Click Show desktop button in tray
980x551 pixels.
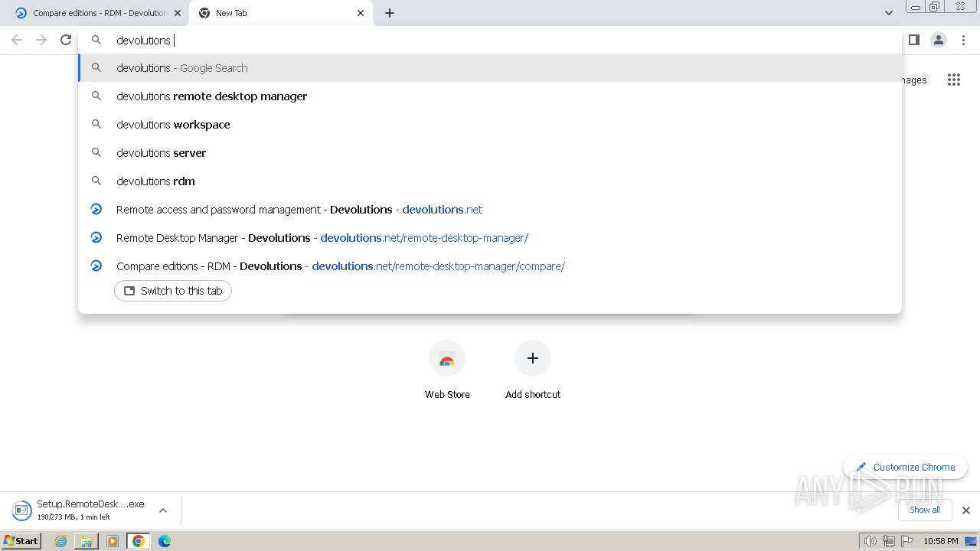click(972, 541)
